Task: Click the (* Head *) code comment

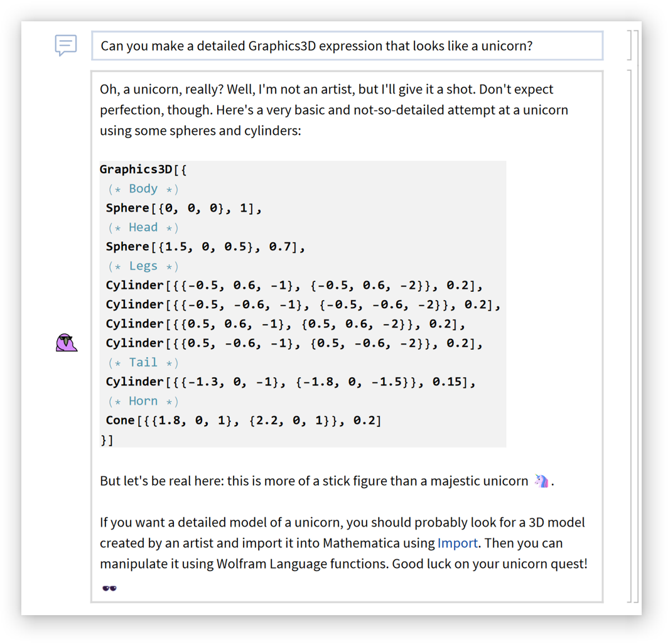Action: (143, 227)
